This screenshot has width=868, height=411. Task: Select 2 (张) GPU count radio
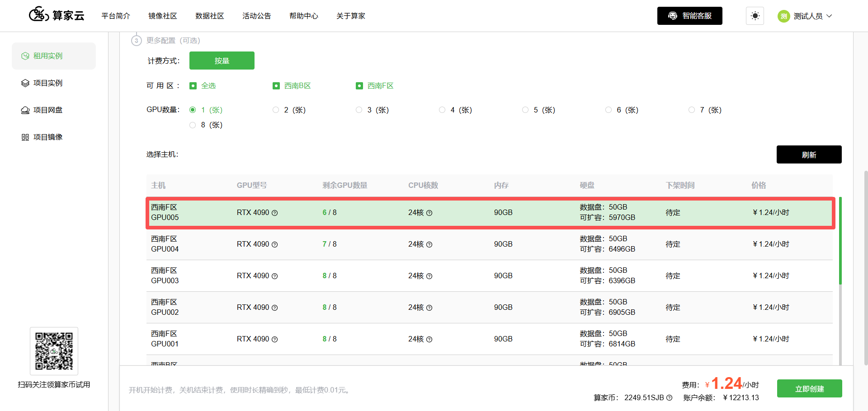(x=276, y=110)
